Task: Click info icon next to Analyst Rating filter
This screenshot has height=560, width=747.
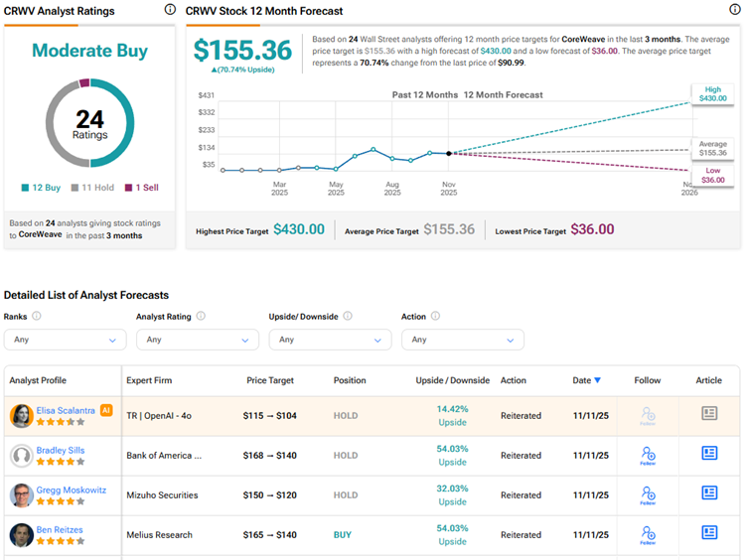Action: pos(201,316)
